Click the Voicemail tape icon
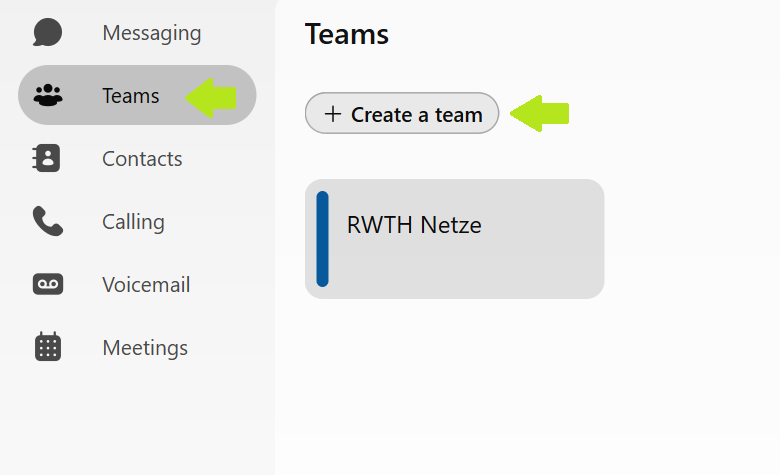This screenshot has height=475, width=780. tap(47, 285)
